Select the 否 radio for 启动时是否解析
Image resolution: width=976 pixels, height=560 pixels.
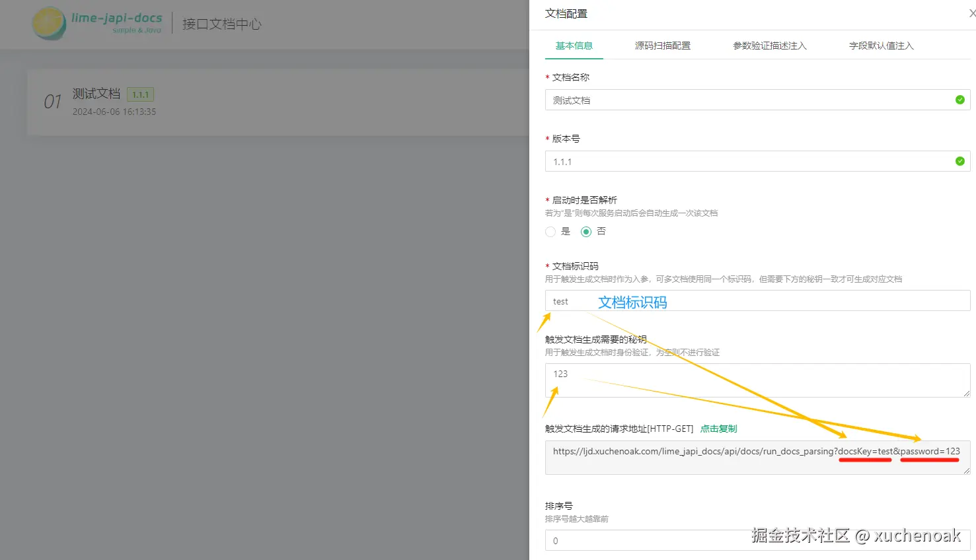pyautogui.click(x=586, y=232)
